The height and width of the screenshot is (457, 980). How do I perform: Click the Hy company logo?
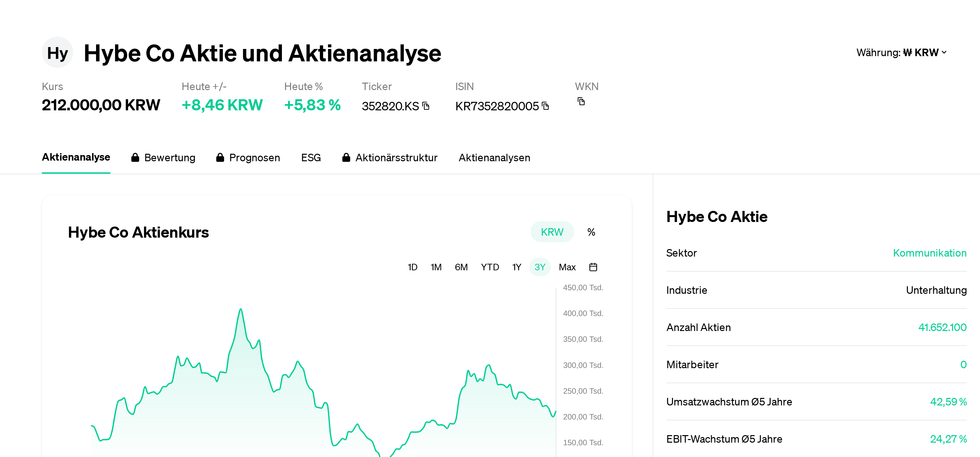57,53
